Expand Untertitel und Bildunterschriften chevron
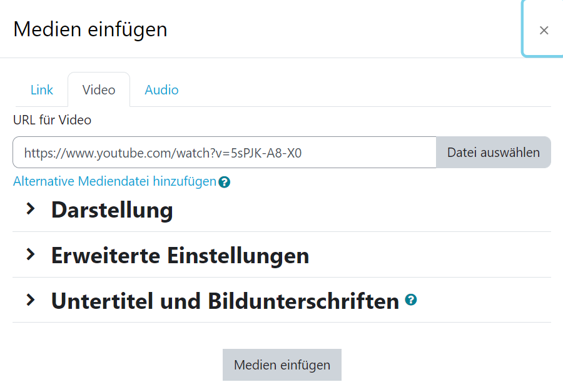Viewport: 563px width, 392px height. [x=31, y=299]
